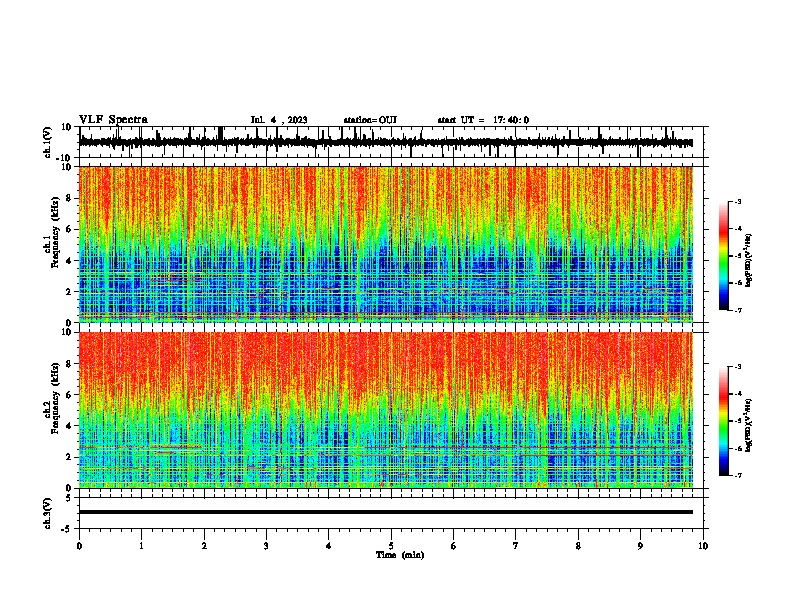The width and height of the screenshot is (792, 612).
Task: Click the "-3" tick on ch.1 colorbar
Action: [737, 201]
